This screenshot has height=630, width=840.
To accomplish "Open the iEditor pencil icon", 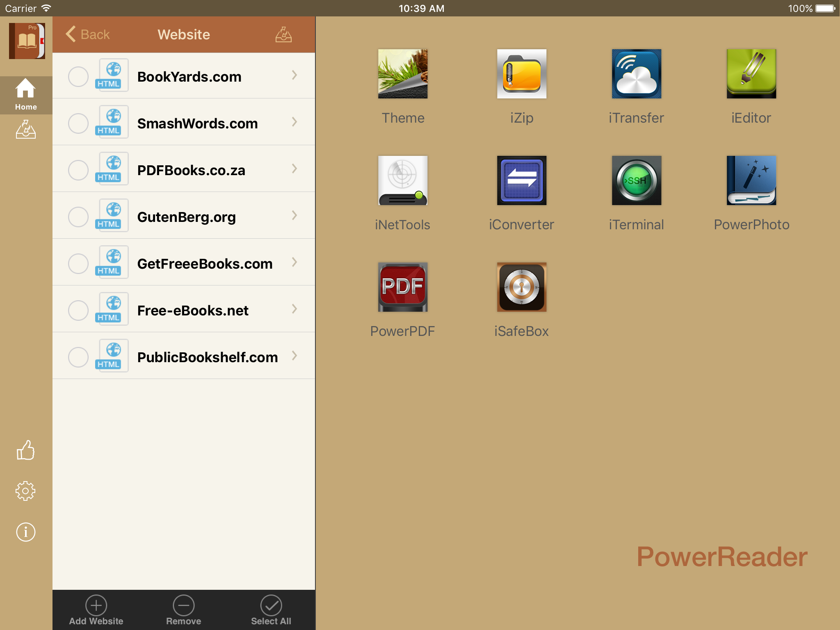I will (751, 74).
